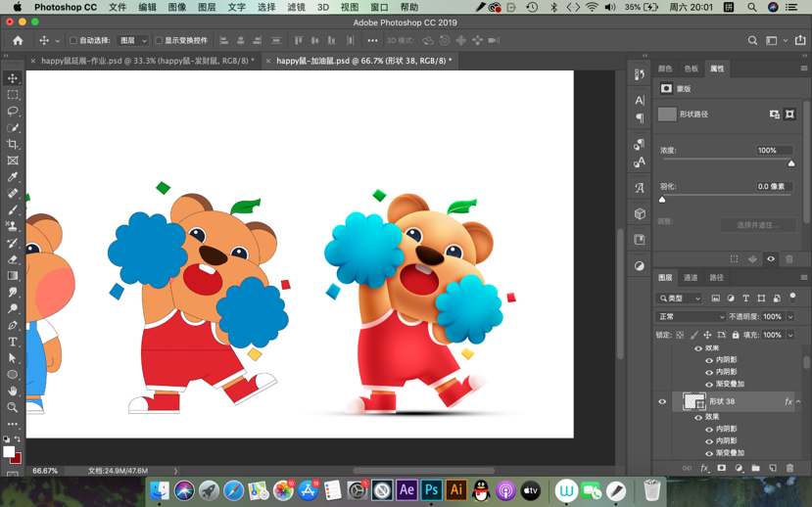The image size is (812, 507).
Task: Create a new adjustment layer
Action: (739, 468)
